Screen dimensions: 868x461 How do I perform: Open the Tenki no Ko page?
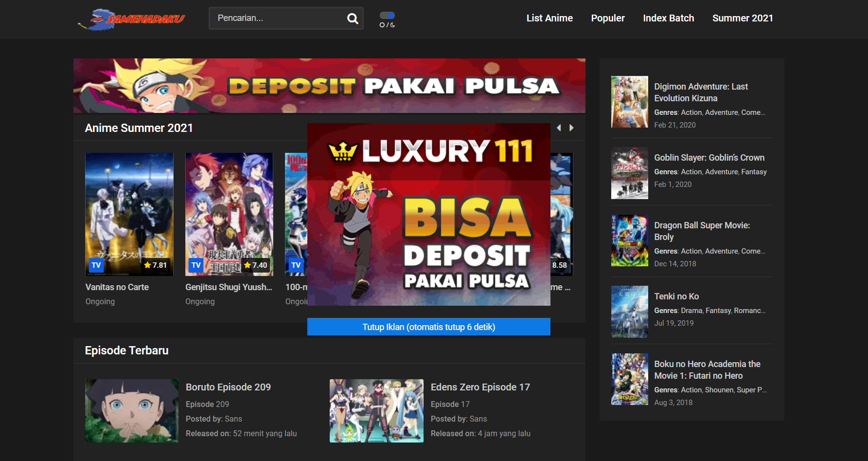pos(676,296)
